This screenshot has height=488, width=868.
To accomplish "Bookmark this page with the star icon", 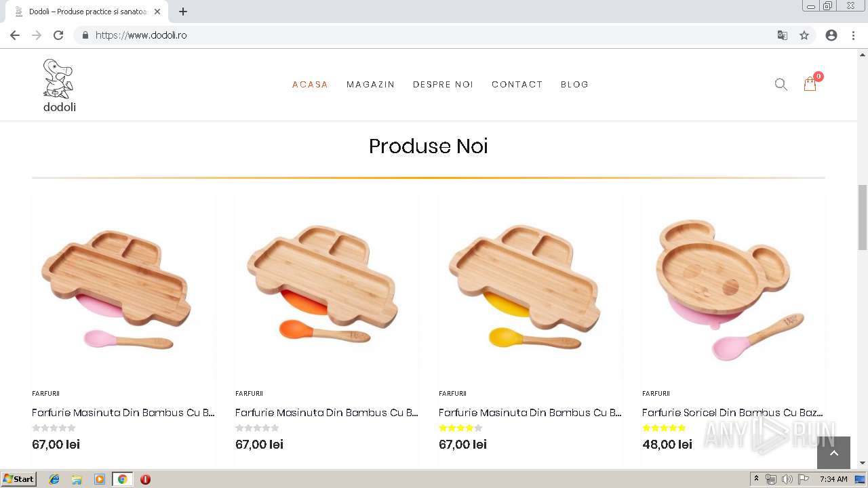I will tap(804, 35).
